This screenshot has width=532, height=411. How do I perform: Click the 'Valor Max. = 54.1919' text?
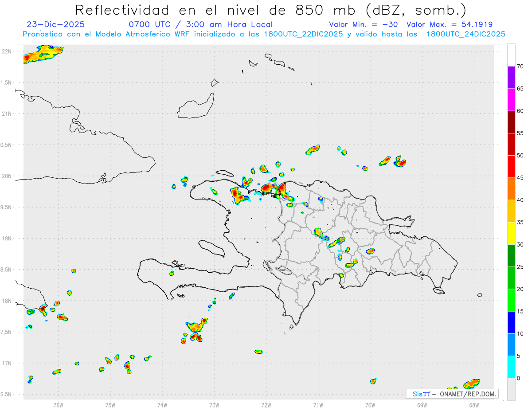coord(450,24)
